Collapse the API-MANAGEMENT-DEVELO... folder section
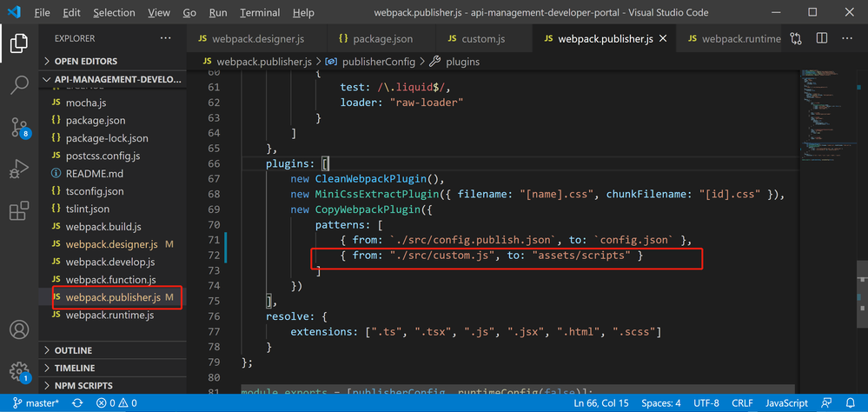 (112, 79)
